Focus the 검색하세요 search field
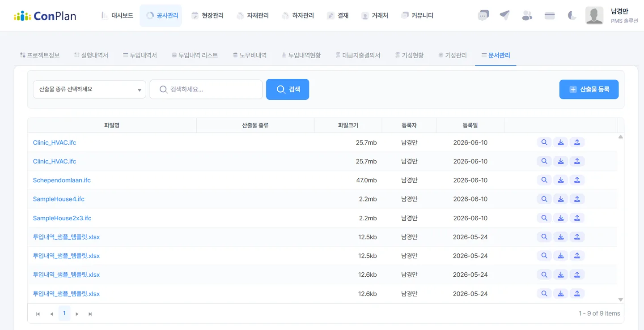Image resolution: width=644 pixels, height=330 pixels. [x=206, y=90]
